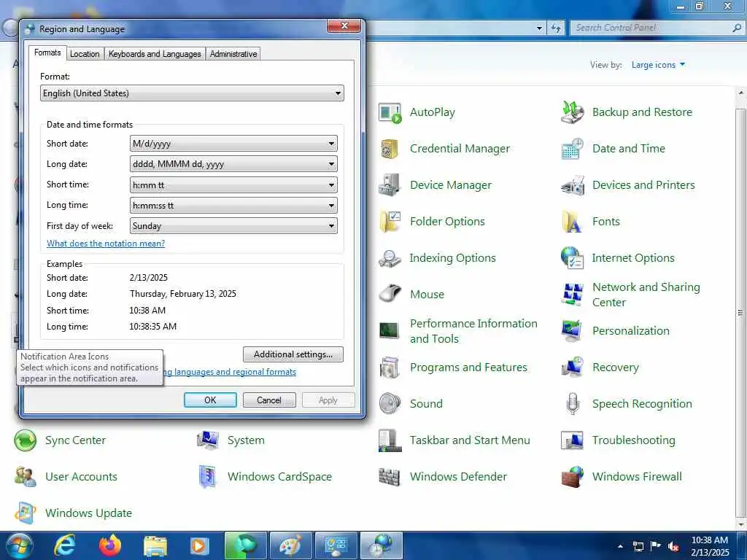747x560 pixels.
Task: Open Paint from the taskbar
Action: click(x=290, y=545)
